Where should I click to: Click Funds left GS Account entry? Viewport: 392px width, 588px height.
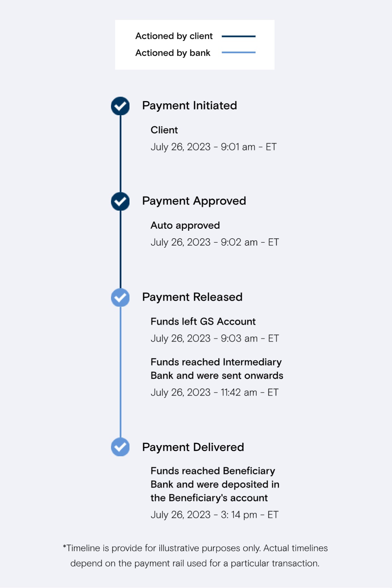pos(203,322)
